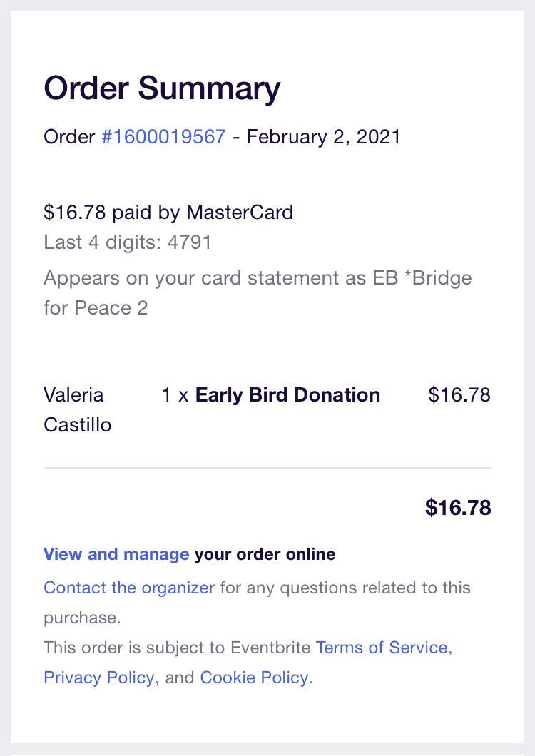535x756 pixels.
Task: Click the paid by MasterCard line
Action: [x=168, y=213]
